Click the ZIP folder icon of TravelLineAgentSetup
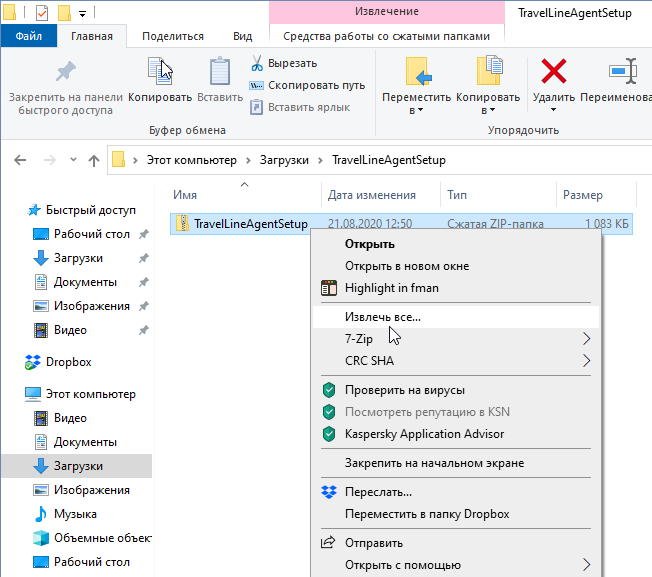This screenshot has height=577, width=652. coord(182,224)
